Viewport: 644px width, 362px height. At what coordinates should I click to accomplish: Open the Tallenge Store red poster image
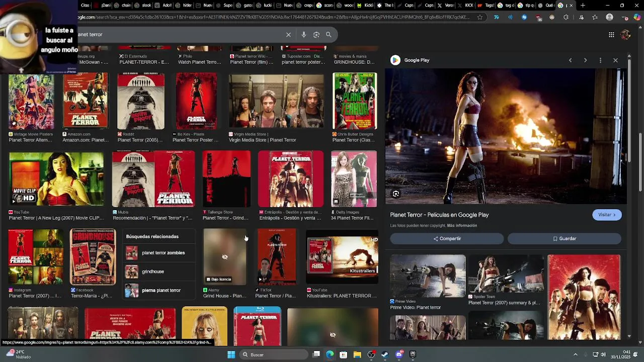click(226, 179)
